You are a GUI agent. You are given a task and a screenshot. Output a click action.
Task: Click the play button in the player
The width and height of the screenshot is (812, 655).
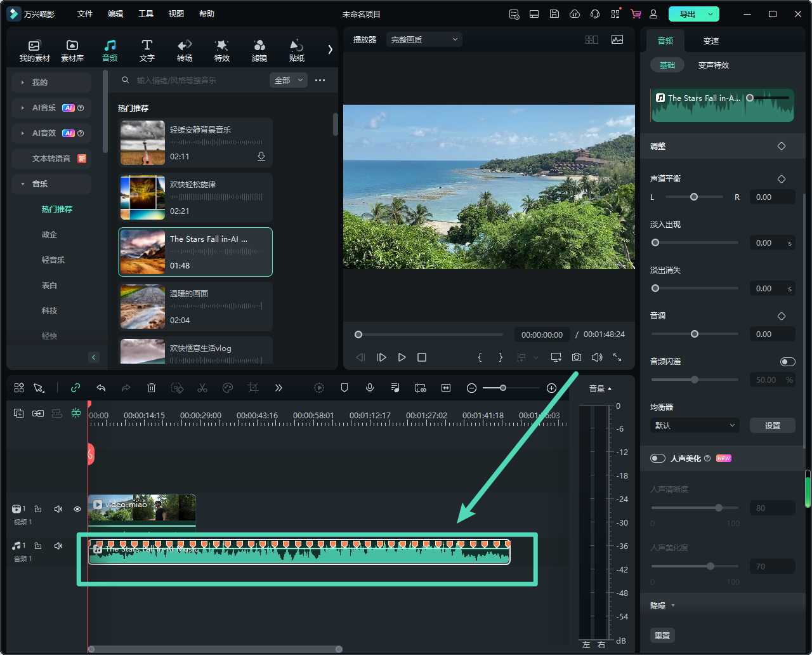402,357
